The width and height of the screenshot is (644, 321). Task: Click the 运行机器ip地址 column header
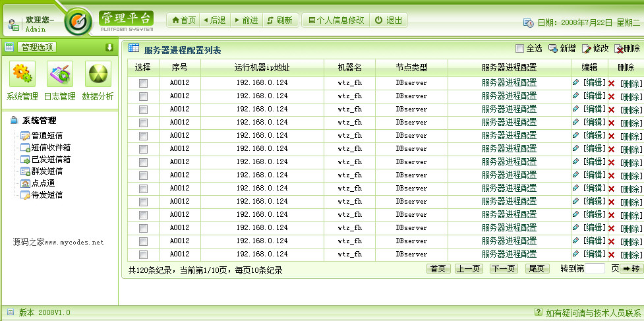(262, 68)
